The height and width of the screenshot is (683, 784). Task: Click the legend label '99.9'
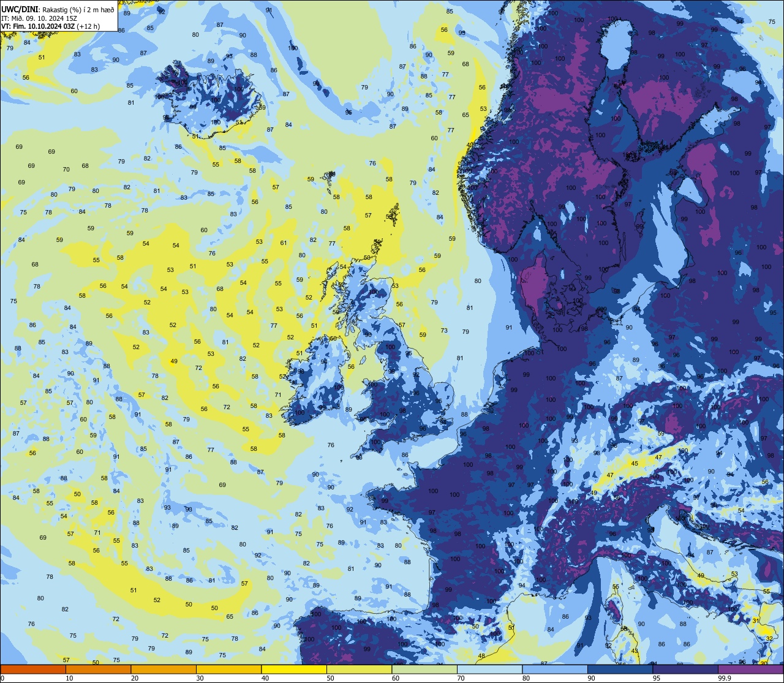[x=725, y=678]
